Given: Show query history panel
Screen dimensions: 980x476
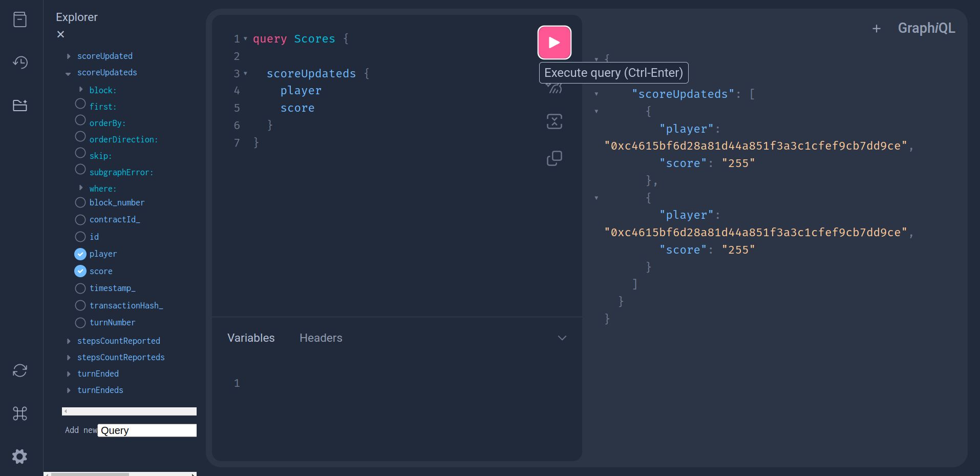Looking at the screenshot, I should (x=20, y=63).
